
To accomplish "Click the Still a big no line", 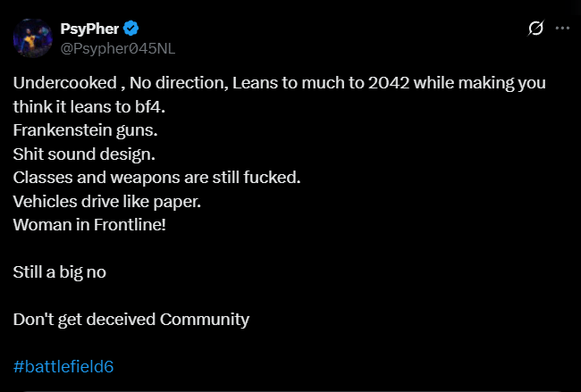I will click(x=60, y=272).
